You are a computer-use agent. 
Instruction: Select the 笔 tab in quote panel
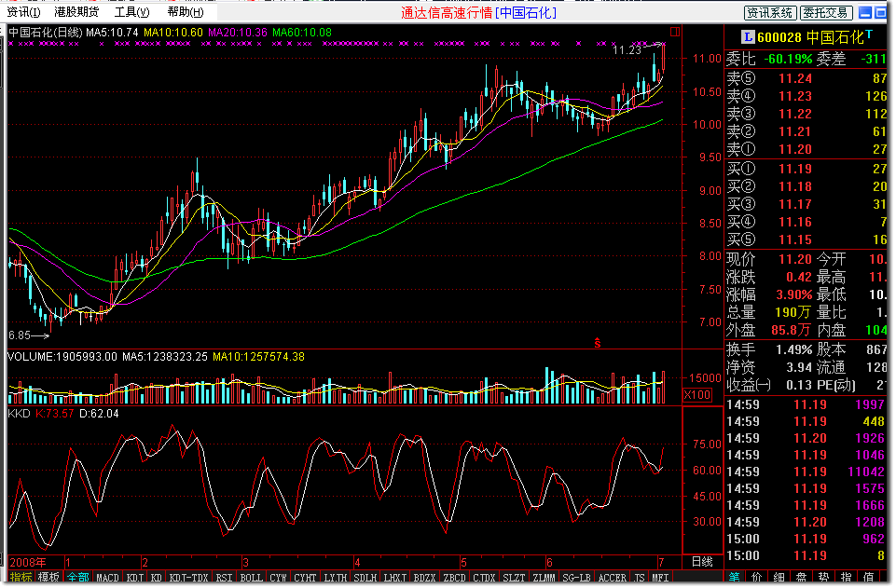pos(735,577)
